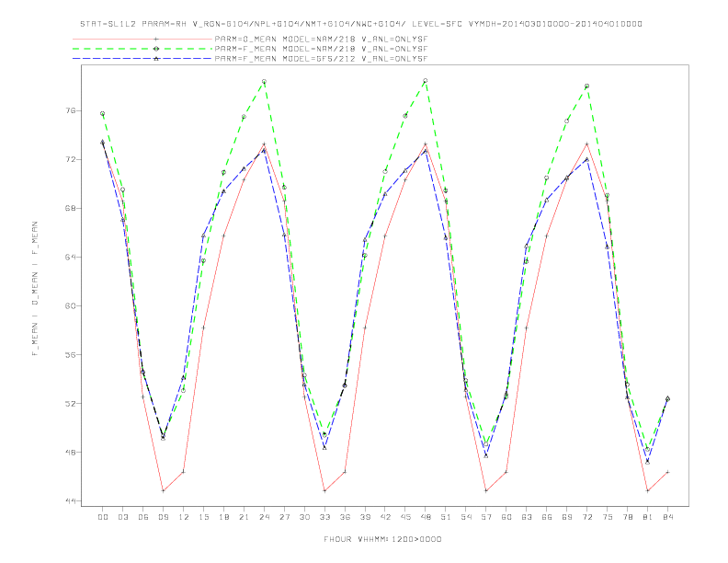The width and height of the screenshot is (728, 563).
Task: Click x-axis forecast hour 45
Action: pyautogui.click(x=405, y=517)
